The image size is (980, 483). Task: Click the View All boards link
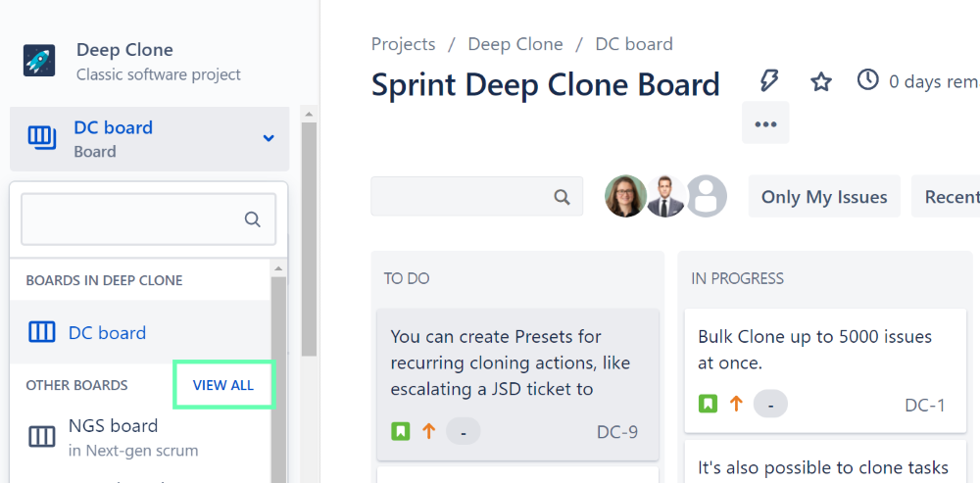click(x=223, y=385)
